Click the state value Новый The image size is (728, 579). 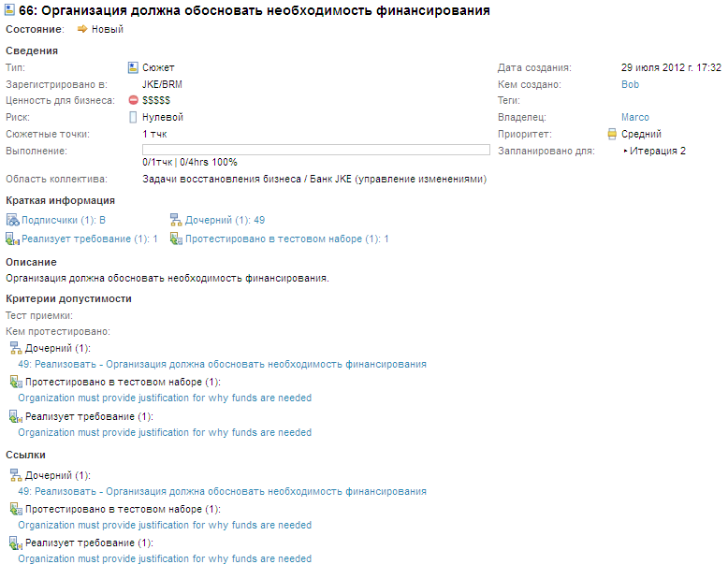pyautogui.click(x=108, y=29)
